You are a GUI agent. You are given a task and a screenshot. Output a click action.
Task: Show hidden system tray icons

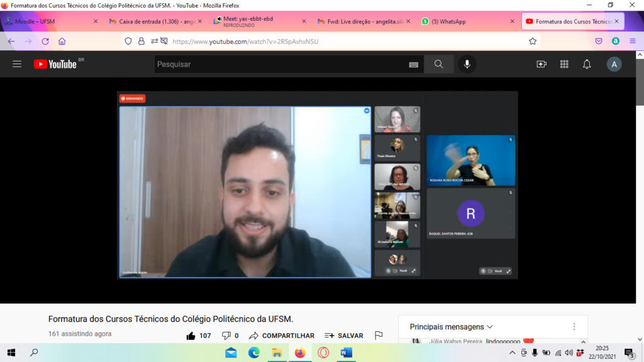click(x=512, y=353)
